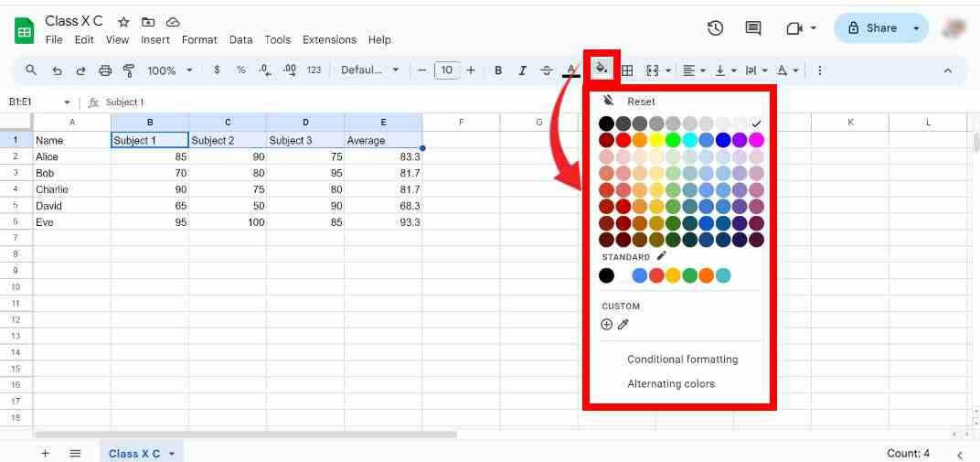This screenshot has width=980, height=462.
Task: Toggle bold formatting
Action: [498, 70]
